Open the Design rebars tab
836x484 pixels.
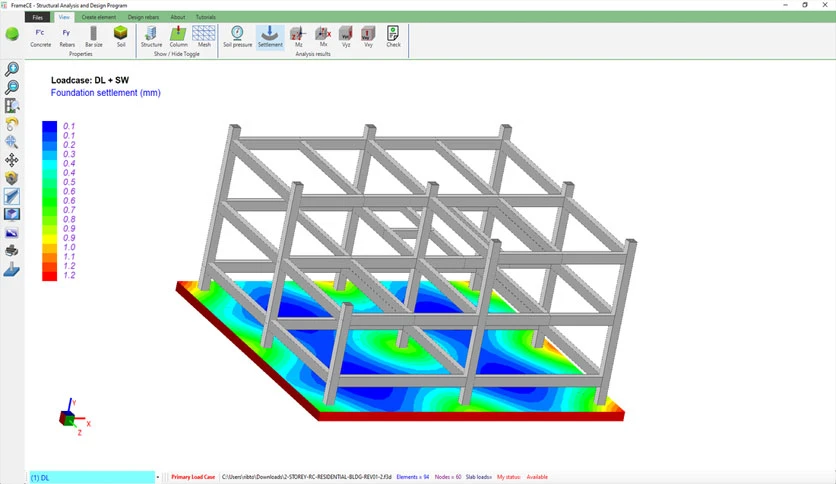[143, 17]
